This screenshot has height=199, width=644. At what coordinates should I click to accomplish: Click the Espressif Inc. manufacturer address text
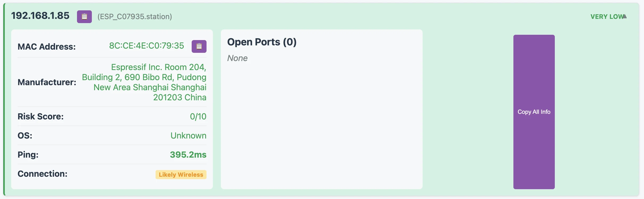(144, 82)
